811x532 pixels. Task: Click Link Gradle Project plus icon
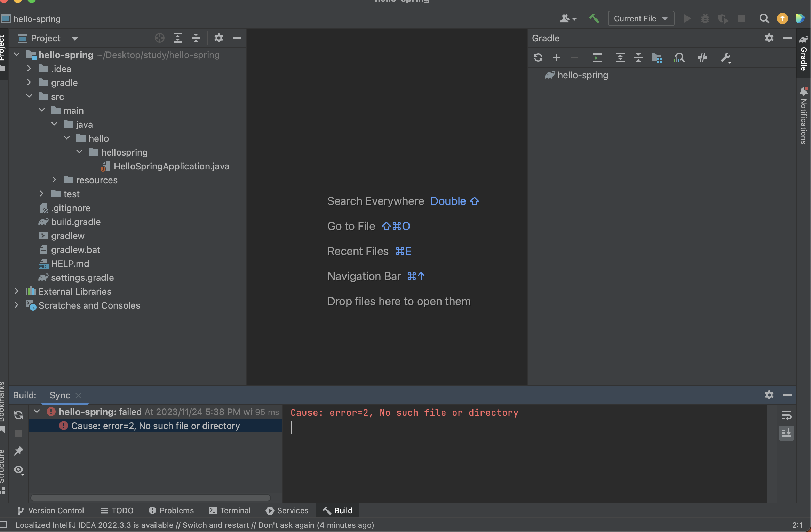coord(556,57)
